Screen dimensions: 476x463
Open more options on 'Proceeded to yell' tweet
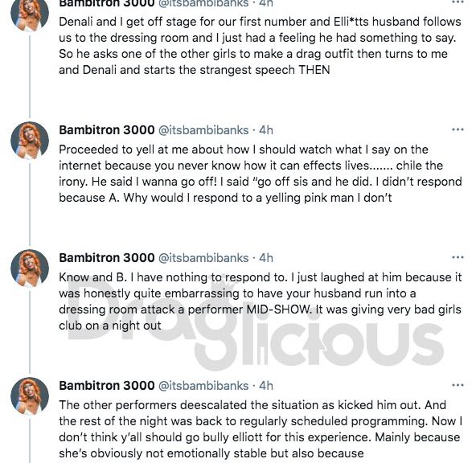(458, 129)
